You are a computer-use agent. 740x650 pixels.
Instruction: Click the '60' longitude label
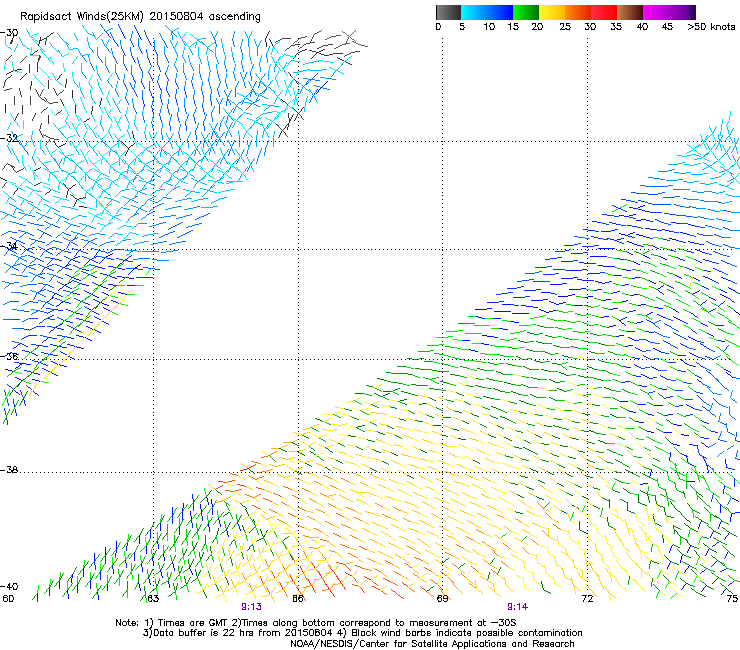point(8,599)
